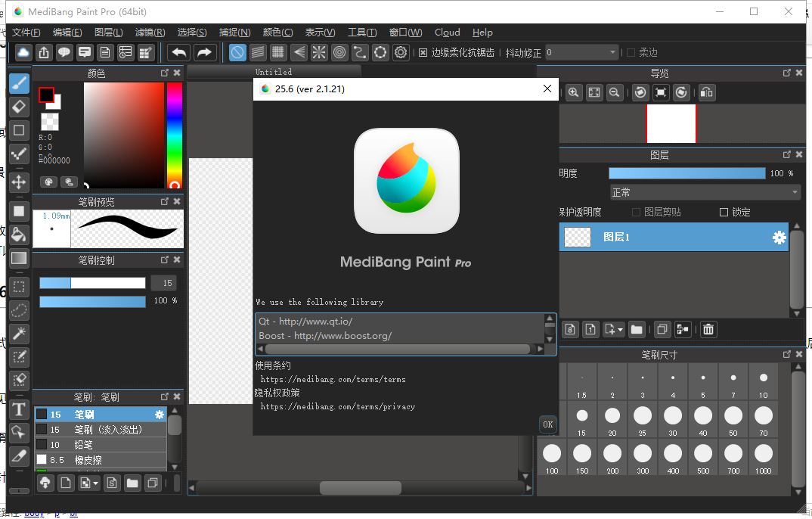Select brush size 1000 preset
The height and width of the screenshot is (519, 812).
(764, 458)
